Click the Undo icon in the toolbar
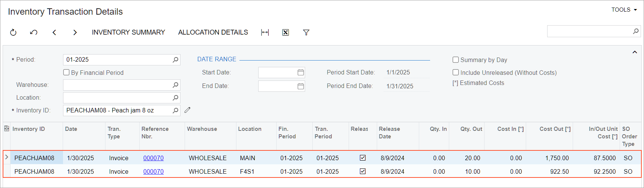The image size is (644, 188). pos(34,32)
